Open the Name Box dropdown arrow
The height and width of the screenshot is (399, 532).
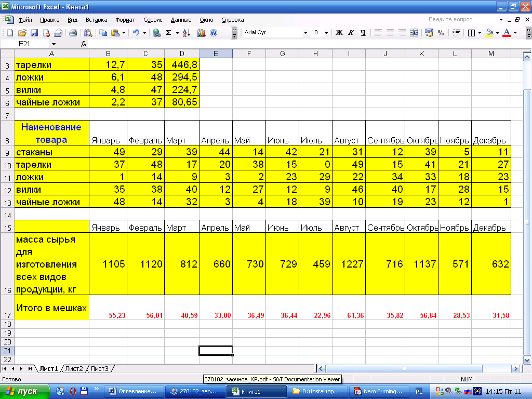tap(54, 44)
